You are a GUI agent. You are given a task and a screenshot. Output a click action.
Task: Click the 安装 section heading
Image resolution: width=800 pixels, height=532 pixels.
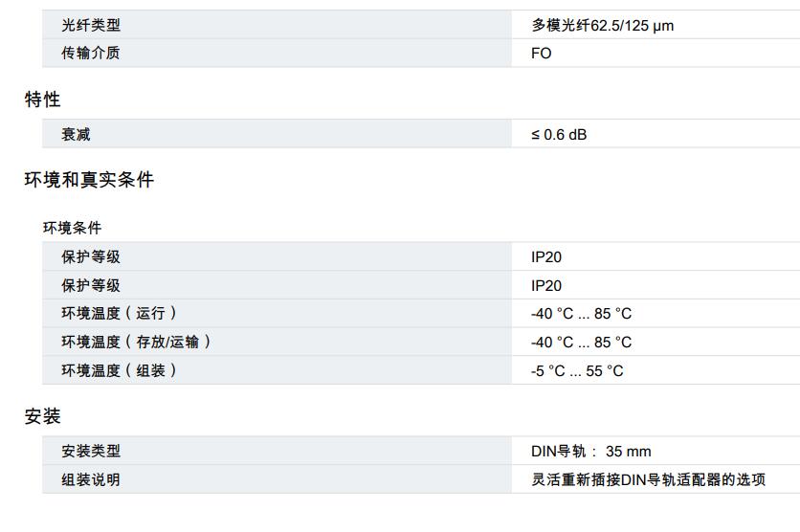point(43,416)
